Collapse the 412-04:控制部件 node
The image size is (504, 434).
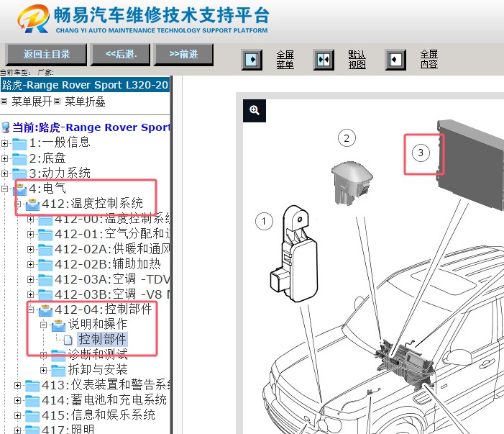(30, 309)
